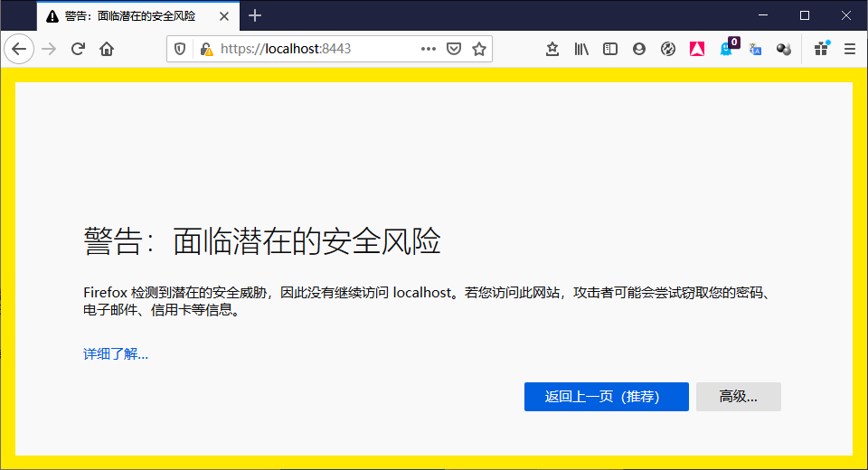Open the bookmarks tray toolbar icon
This screenshot has width=868, height=470.
(552, 50)
